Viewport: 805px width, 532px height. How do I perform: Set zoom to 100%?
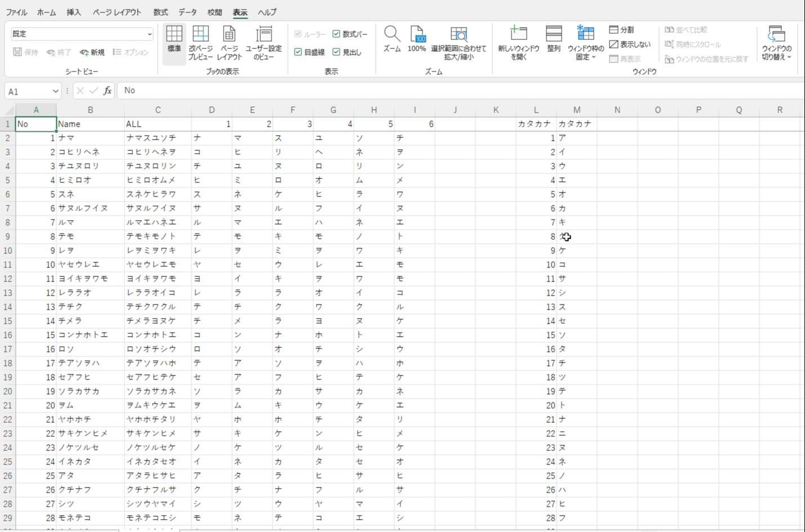point(417,40)
